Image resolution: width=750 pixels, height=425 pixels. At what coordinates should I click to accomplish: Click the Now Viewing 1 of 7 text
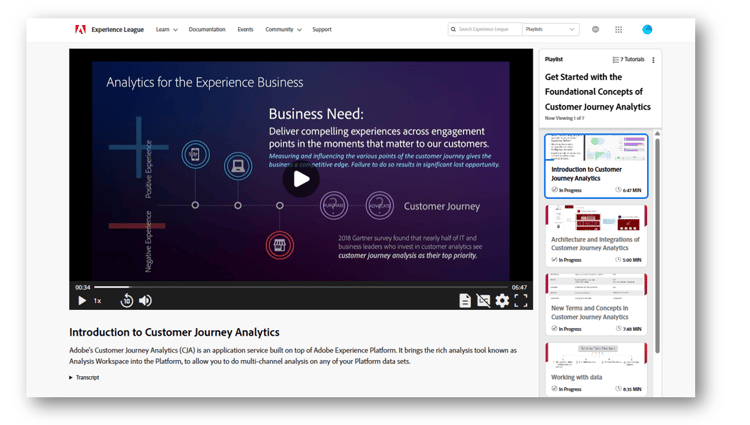pos(564,118)
